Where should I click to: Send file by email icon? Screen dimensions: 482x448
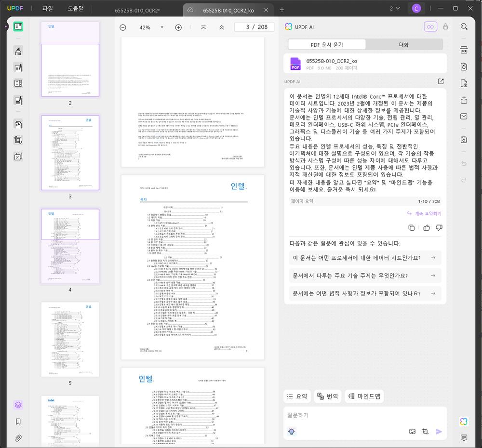pos(464,117)
